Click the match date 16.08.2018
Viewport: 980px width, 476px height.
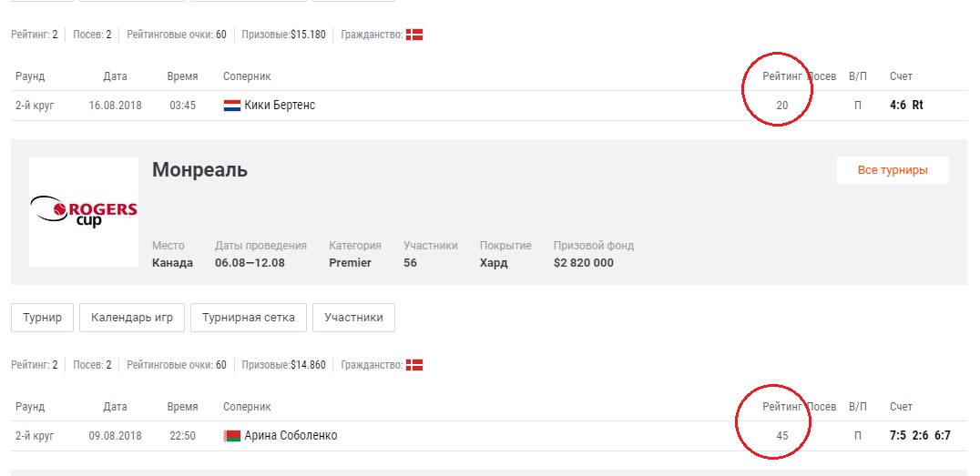115,106
